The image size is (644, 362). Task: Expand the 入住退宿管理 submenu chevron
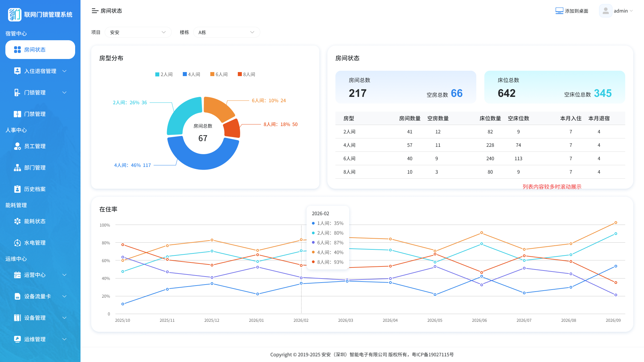tap(64, 71)
